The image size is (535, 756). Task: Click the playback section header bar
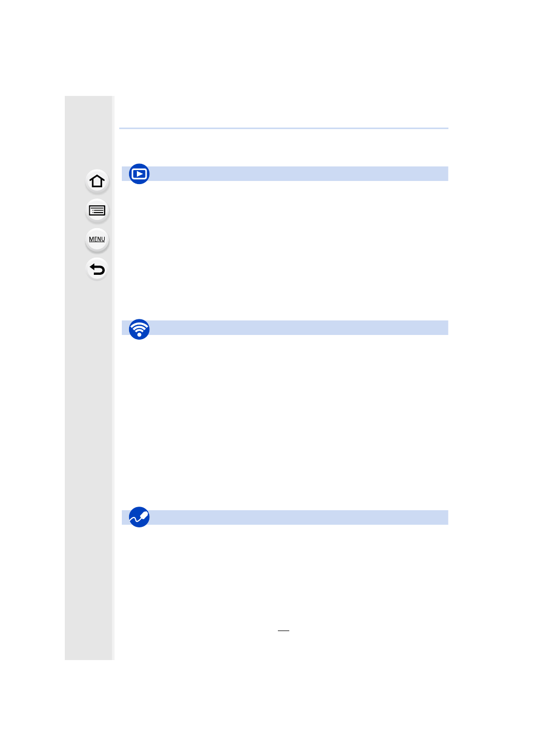tap(298, 174)
